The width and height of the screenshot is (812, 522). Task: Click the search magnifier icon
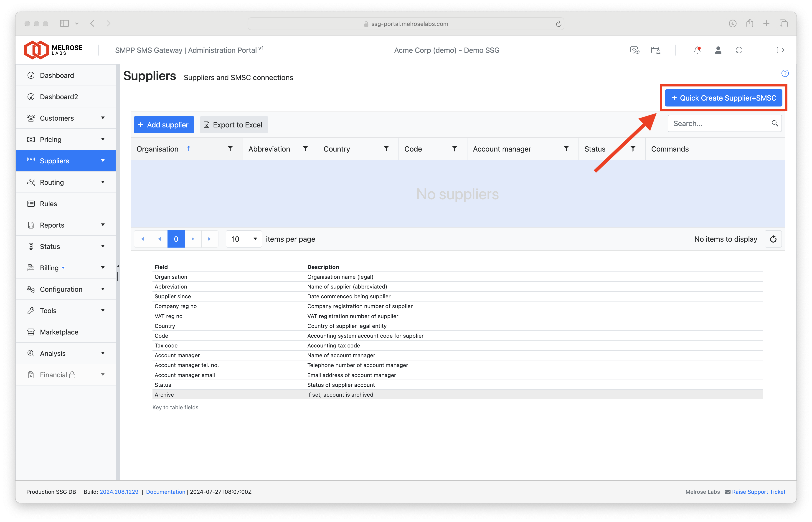(x=775, y=123)
